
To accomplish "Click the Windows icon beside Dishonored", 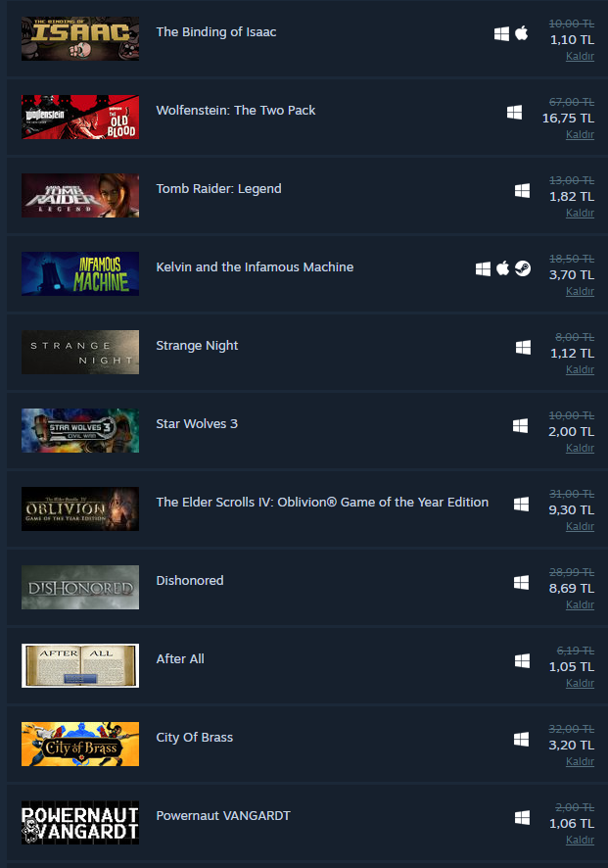I will tap(521, 582).
